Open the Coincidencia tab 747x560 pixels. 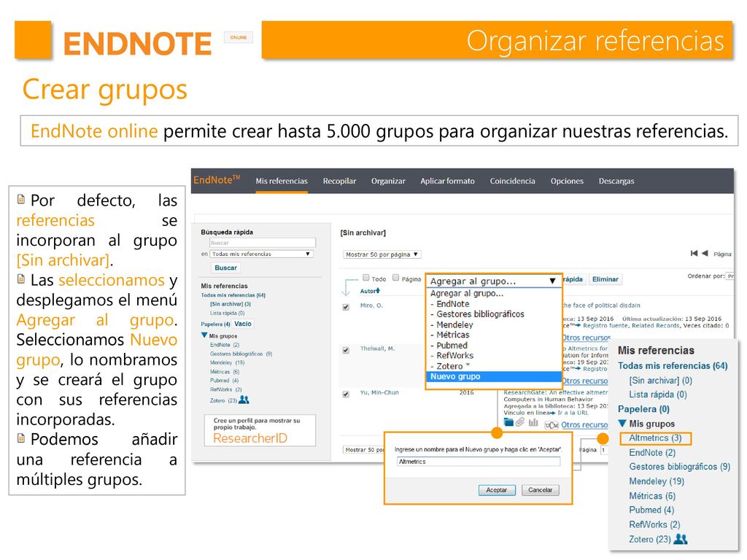pos(513,181)
